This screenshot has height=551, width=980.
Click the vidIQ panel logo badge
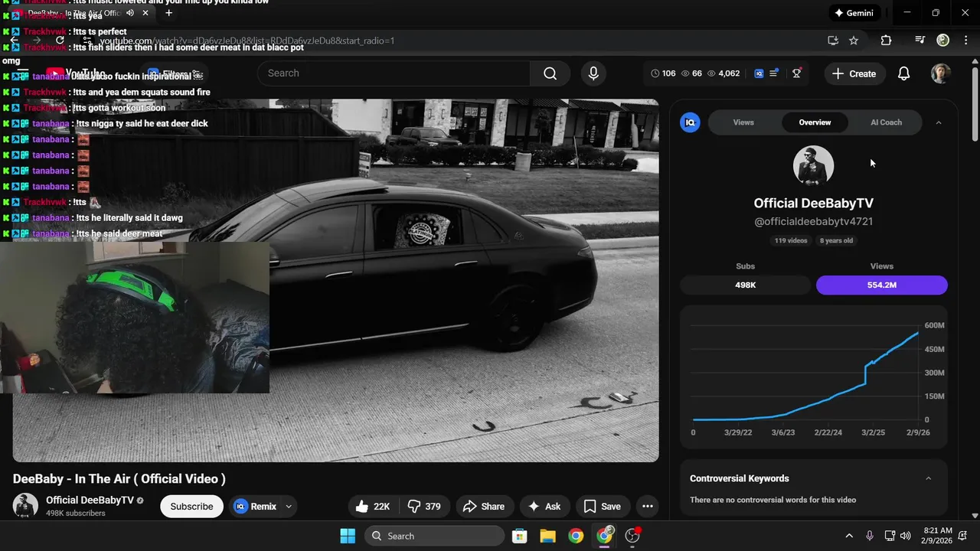click(x=690, y=122)
